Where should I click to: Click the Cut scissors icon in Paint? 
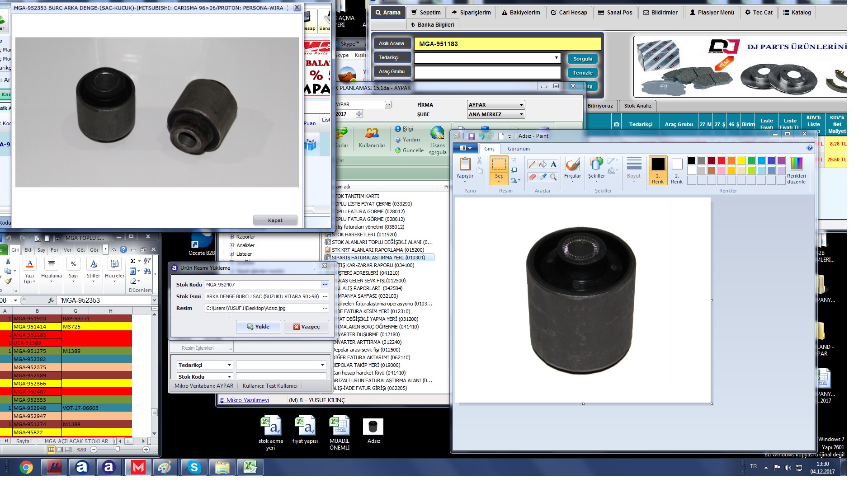pos(480,160)
